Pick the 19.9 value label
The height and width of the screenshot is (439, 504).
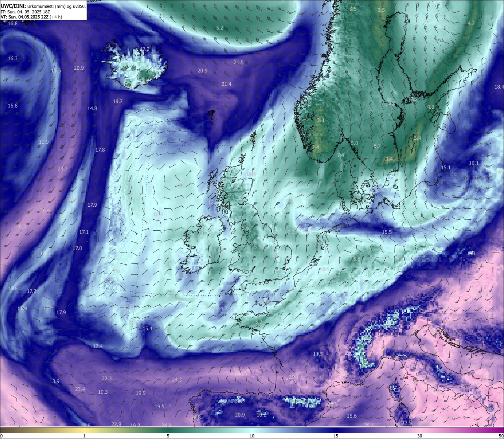point(141,393)
